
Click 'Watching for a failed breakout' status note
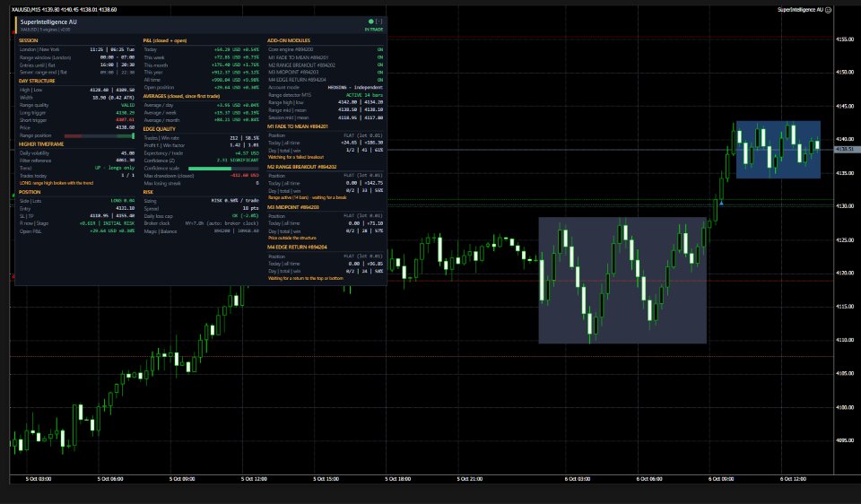(295, 157)
